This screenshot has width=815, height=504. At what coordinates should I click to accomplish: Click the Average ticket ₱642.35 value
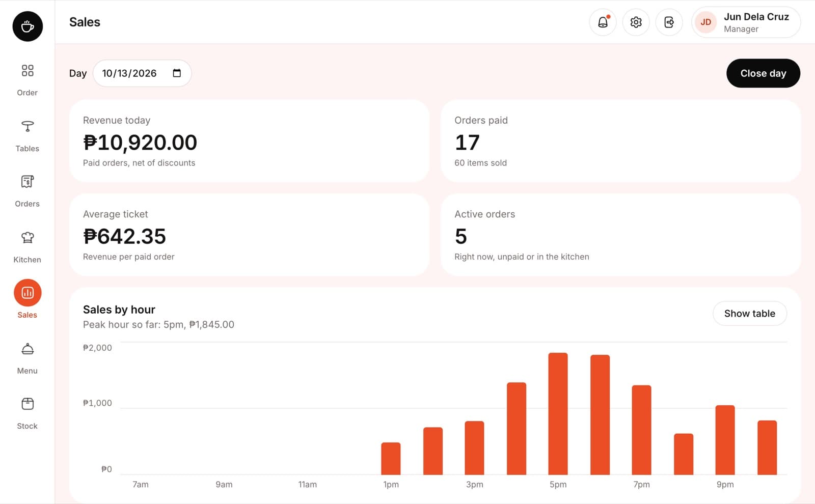point(124,236)
